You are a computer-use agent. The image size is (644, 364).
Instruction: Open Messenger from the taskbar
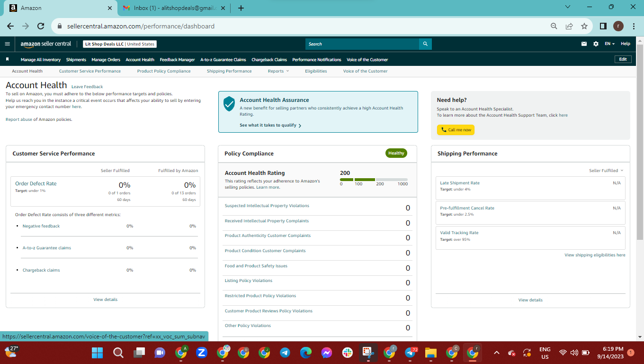(326, 353)
